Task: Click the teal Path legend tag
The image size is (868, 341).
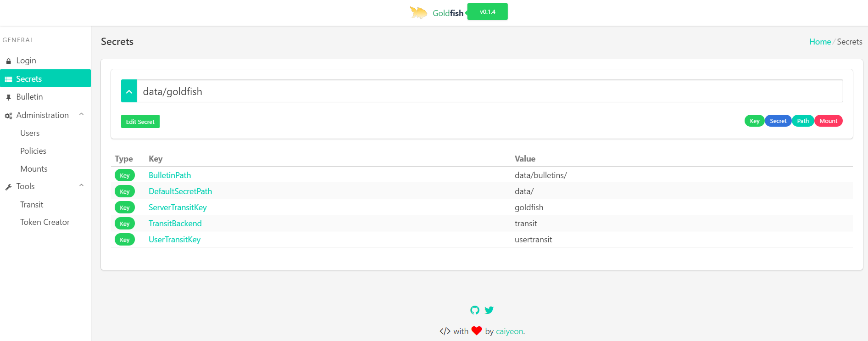Action: (x=803, y=121)
